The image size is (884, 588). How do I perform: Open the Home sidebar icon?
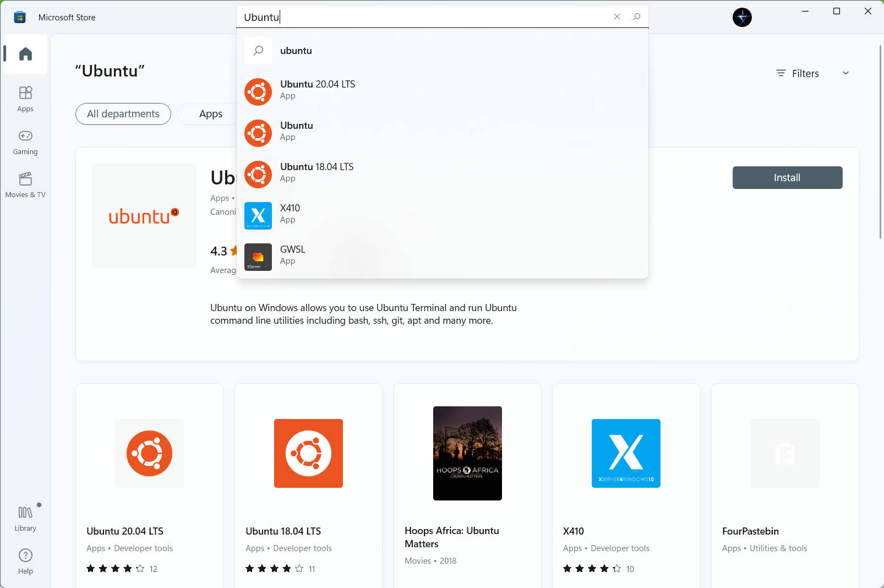tap(25, 54)
